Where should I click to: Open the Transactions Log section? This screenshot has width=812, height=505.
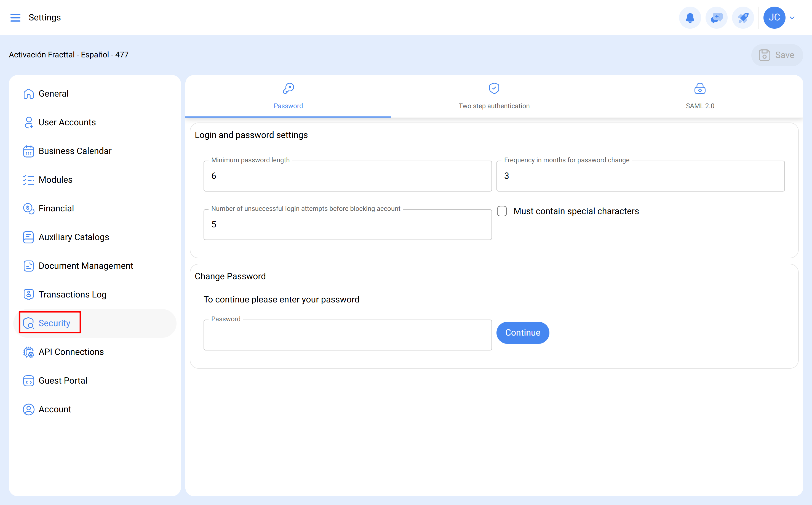pyautogui.click(x=28, y=294)
